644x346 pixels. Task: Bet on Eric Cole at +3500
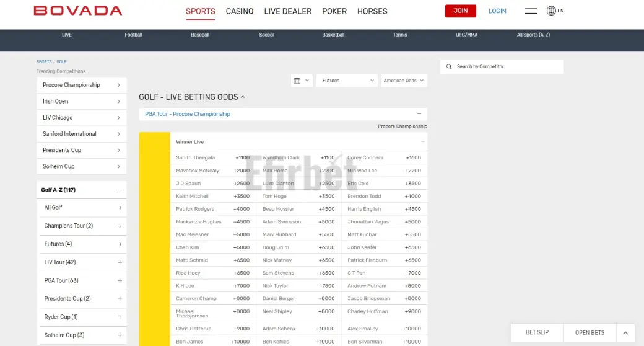[384, 184]
